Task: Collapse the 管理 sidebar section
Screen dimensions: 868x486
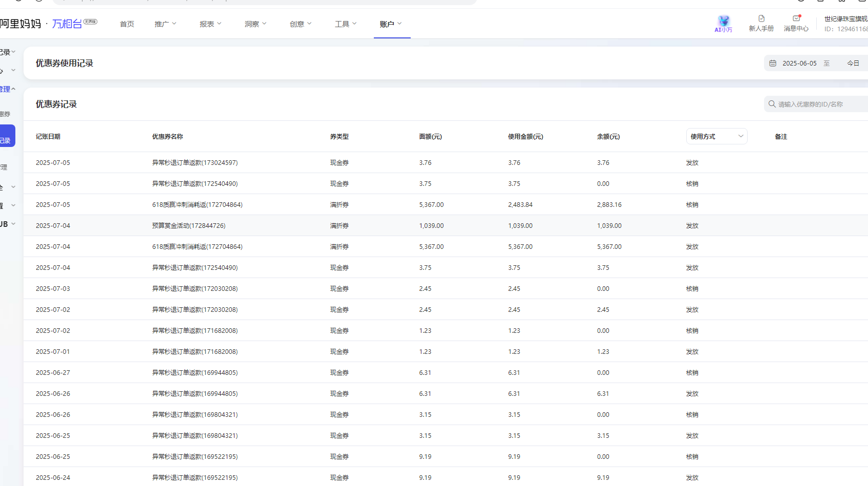Action: click(x=7, y=89)
